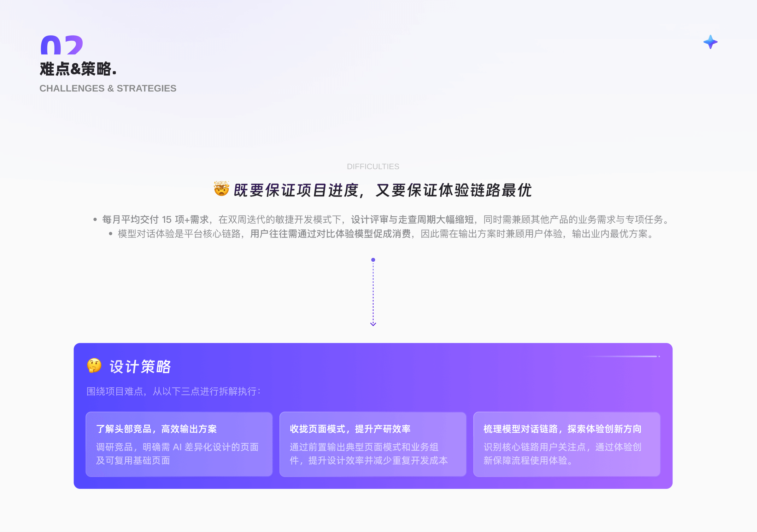Click the thinking face emoji
Image resolution: width=757 pixels, height=532 pixels.
[x=94, y=365]
